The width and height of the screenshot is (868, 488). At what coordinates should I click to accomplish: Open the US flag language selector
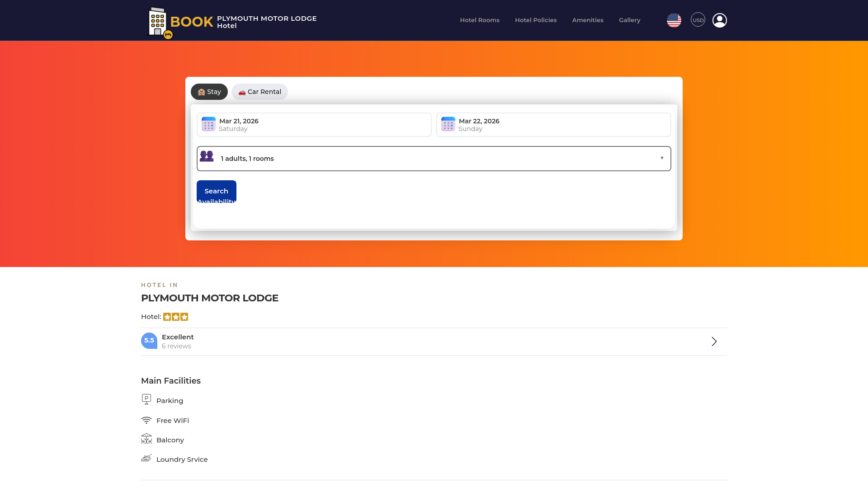pos(674,20)
